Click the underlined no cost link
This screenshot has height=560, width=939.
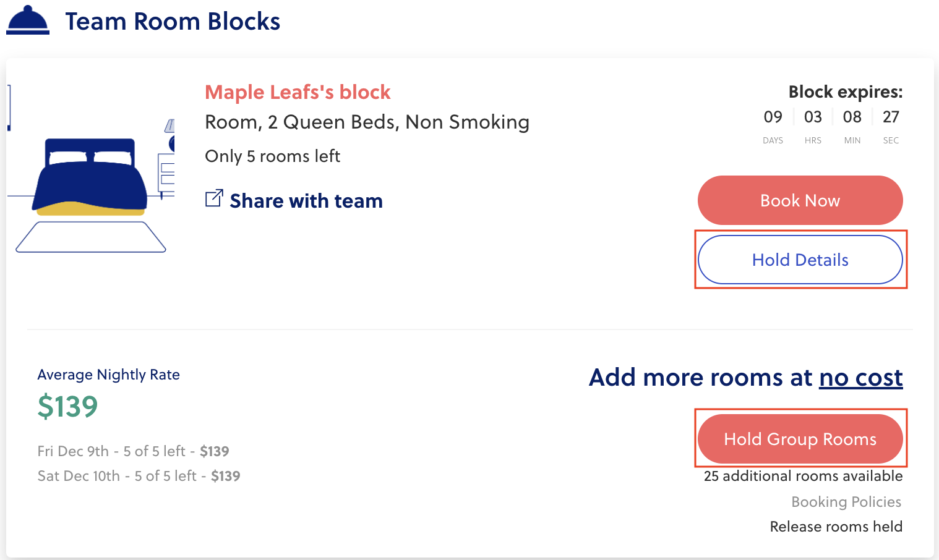(x=860, y=378)
